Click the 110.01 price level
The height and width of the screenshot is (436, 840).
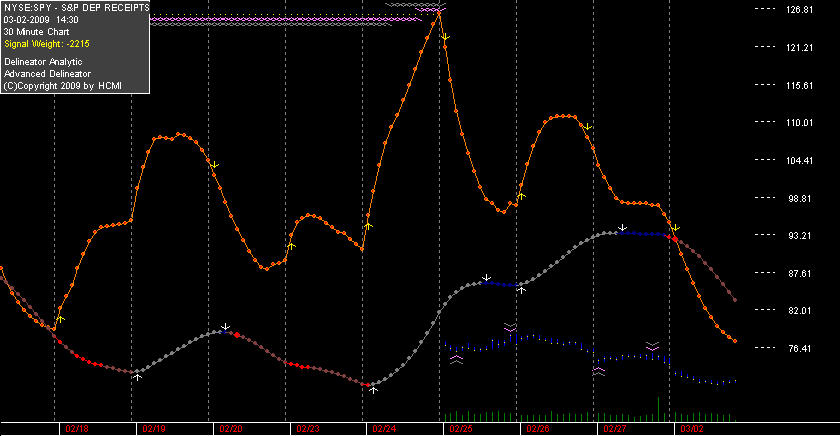799,123
